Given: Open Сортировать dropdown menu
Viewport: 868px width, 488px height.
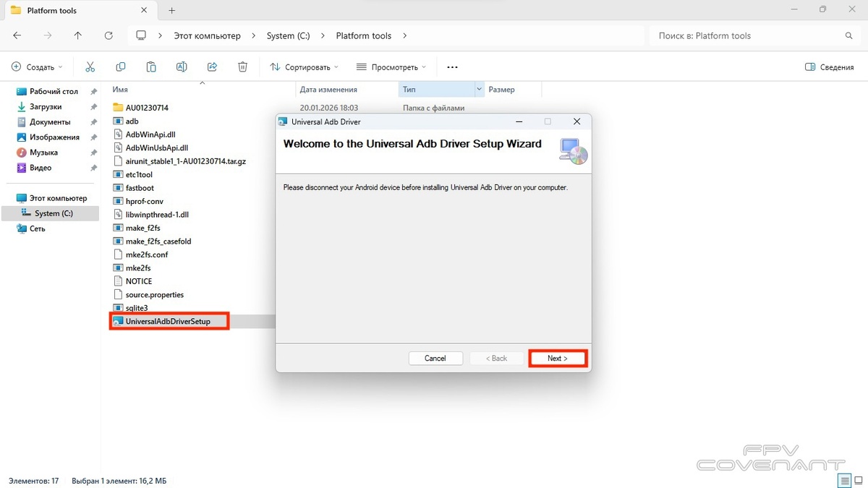Looking at the screenshot, I should pyautogui.click(x=305, y=67).
